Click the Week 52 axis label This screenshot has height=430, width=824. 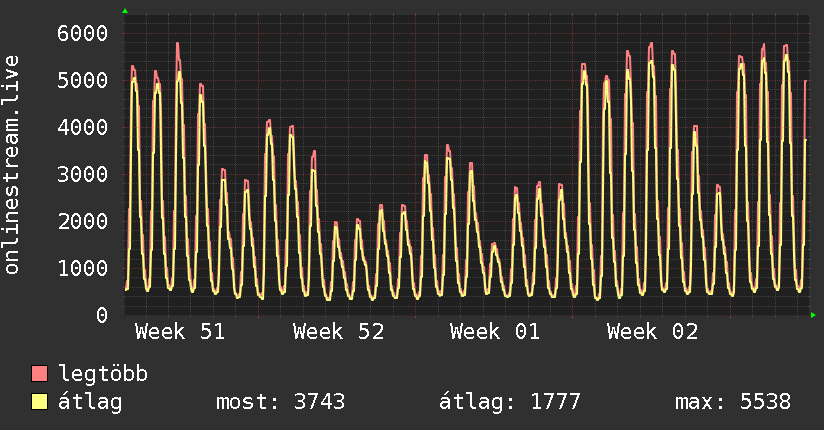(x=338, y=332)
